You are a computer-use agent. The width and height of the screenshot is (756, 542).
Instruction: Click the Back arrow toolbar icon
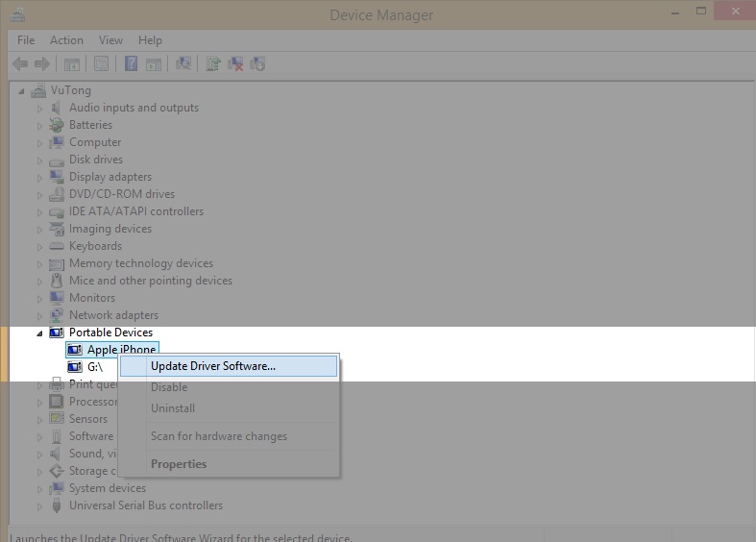coord(19,64)
